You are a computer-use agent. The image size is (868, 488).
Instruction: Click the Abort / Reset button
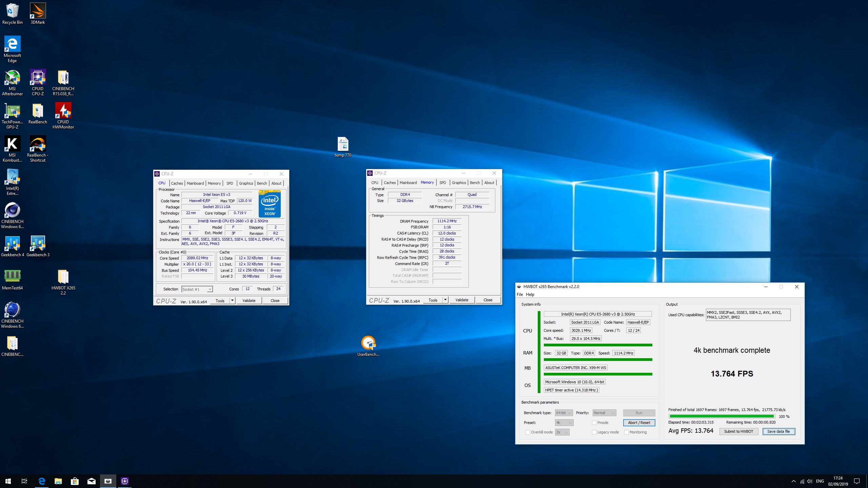click(639, 423)
